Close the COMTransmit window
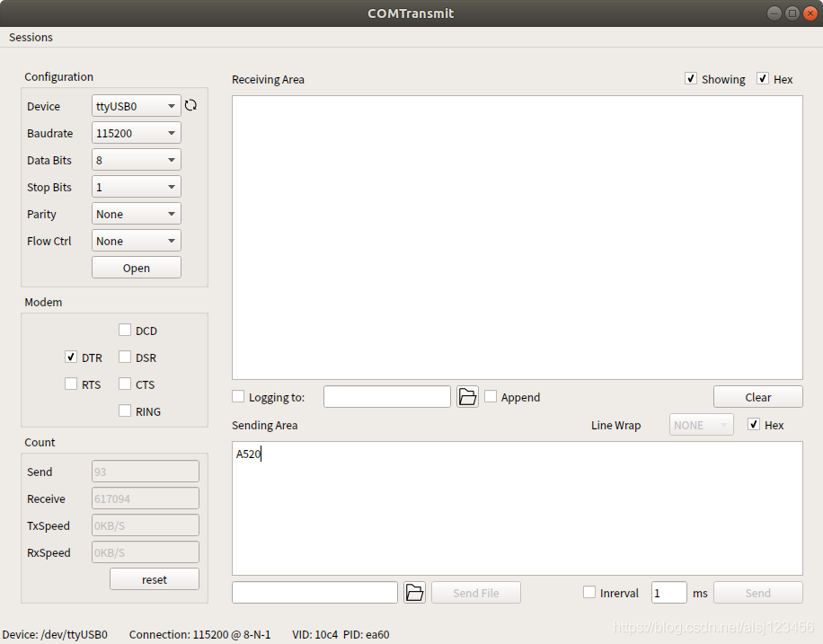Screen dimensions: 823x644 [810, 13]
